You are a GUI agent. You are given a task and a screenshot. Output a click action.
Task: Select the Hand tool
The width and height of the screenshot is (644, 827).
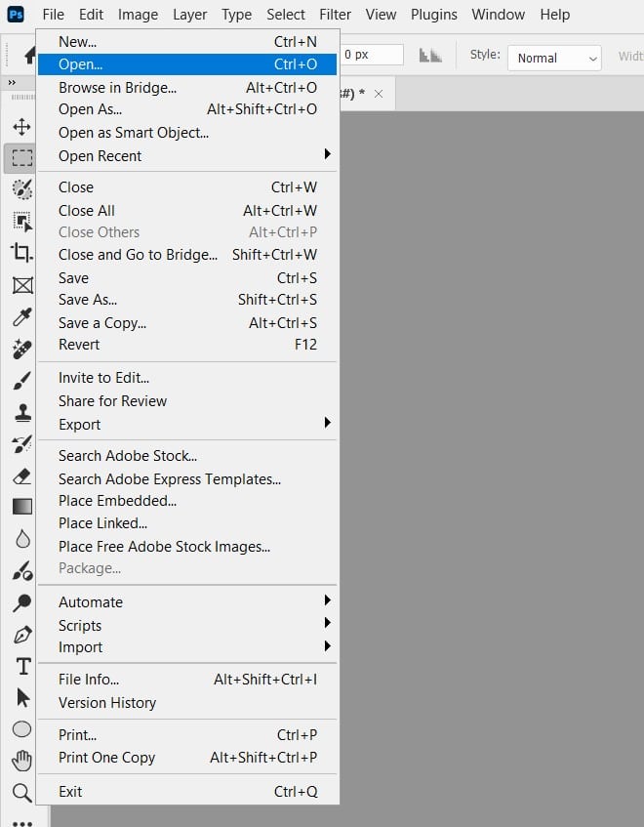pyautogui.click(x=21, y=761)
